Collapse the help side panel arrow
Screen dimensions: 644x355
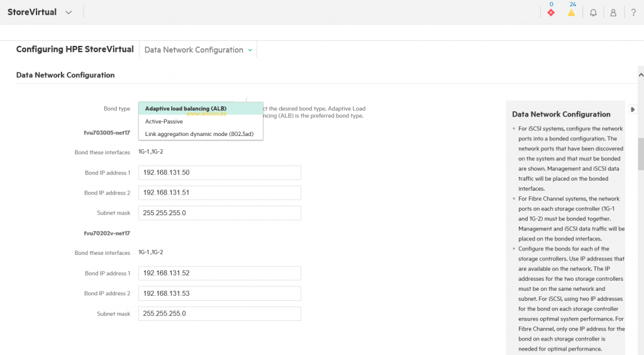[633, 110]
